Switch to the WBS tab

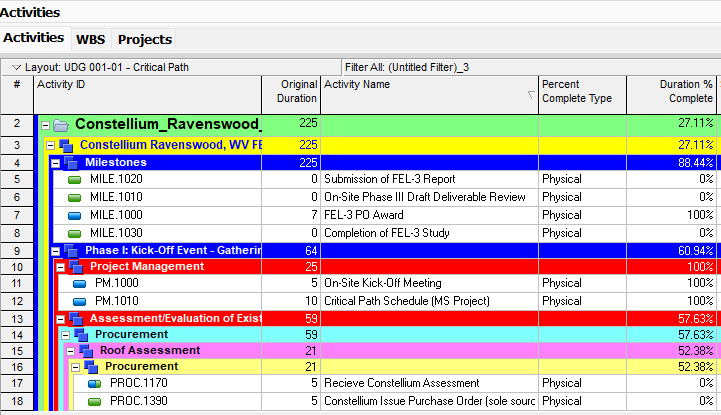pos(91,40)
